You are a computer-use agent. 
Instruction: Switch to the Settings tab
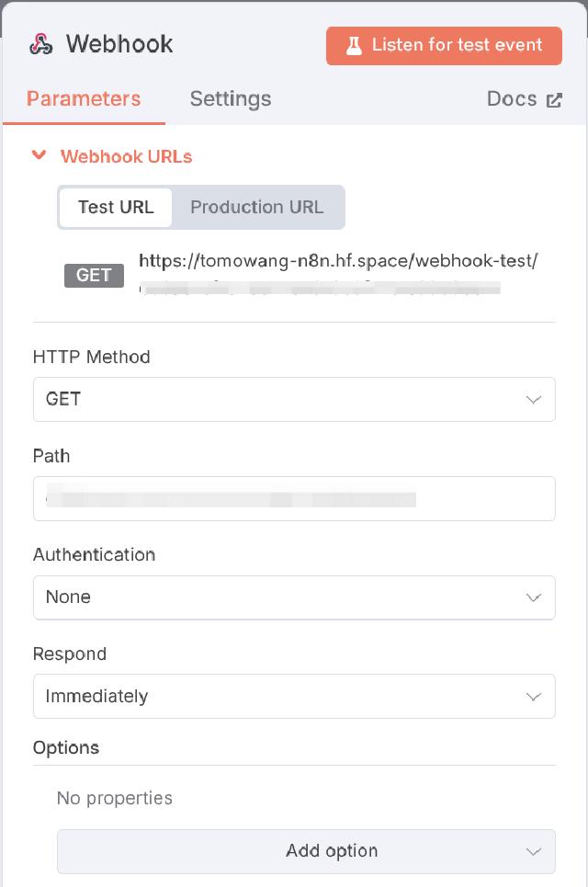pos(230,98)
